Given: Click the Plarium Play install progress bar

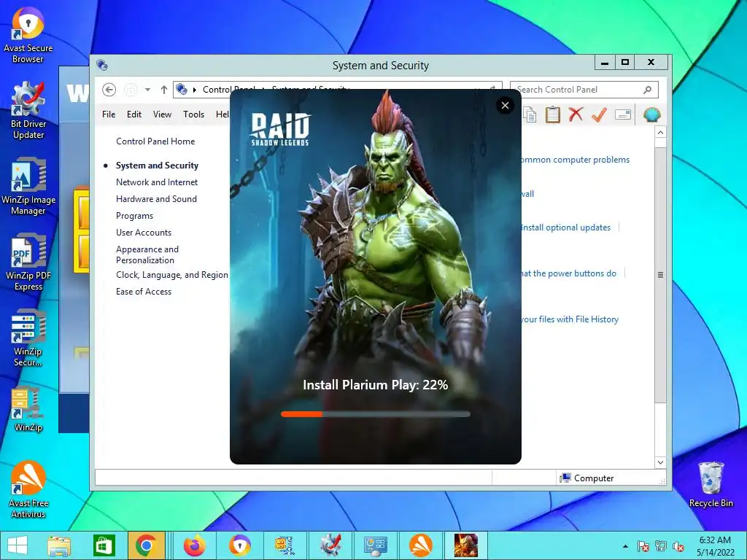Looking at the screenshot, I should [376, 414].
